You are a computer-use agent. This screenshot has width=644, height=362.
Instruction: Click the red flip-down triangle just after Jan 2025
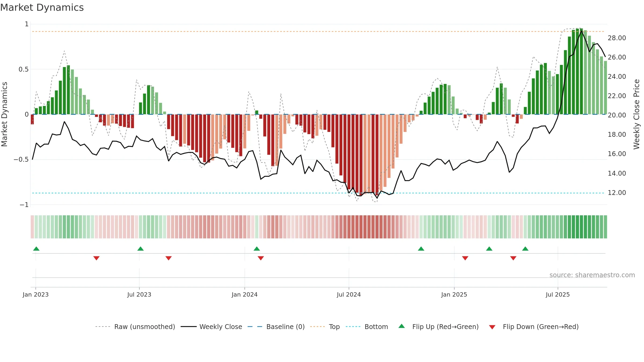[465, 258]
